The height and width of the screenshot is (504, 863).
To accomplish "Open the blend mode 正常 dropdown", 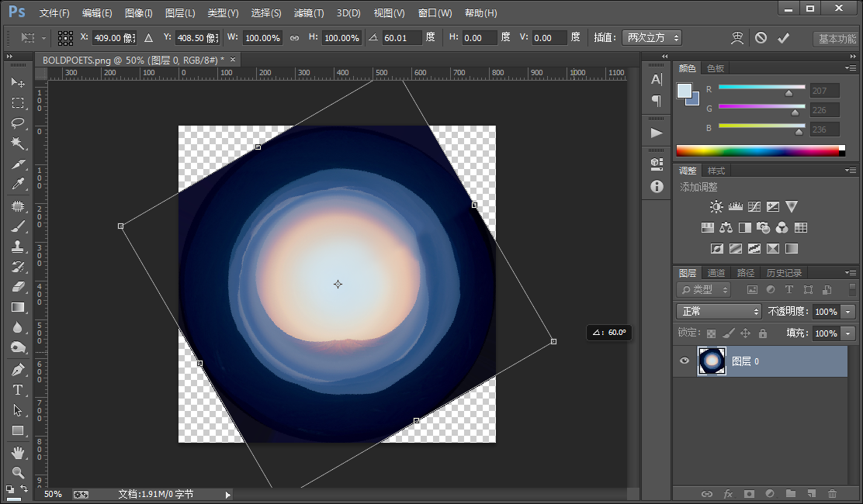I will pyautogui.click(x=718, y=312).
